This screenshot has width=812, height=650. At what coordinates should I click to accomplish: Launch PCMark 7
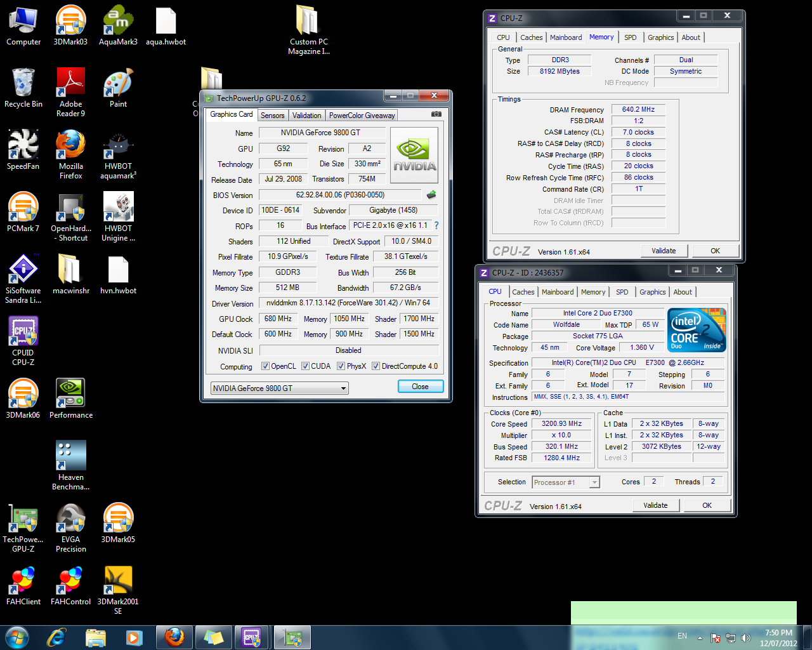coord(23,212)
